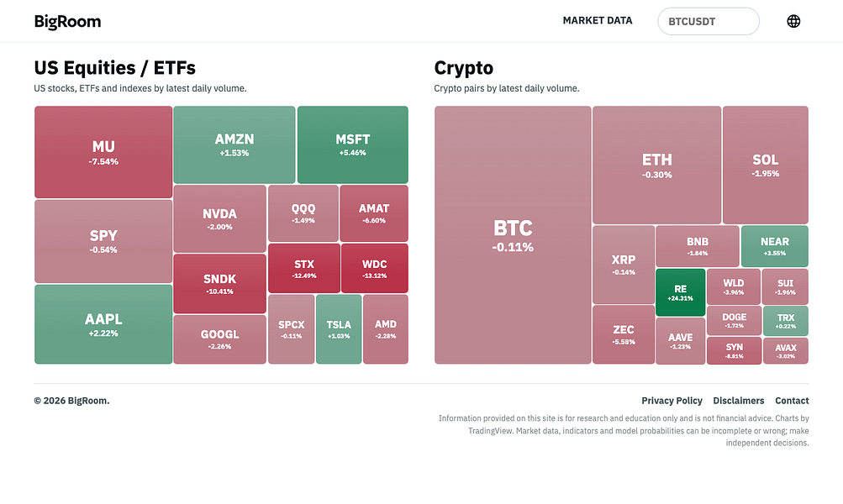Select the STX heatmap tile
Screen dimensions: 843x504
[x=303, y=268]
